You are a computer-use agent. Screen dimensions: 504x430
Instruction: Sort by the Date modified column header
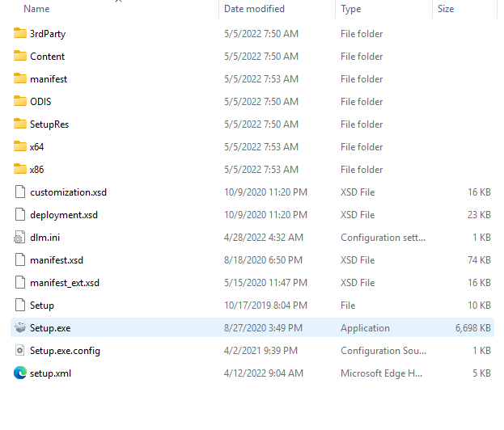(254, 9)
